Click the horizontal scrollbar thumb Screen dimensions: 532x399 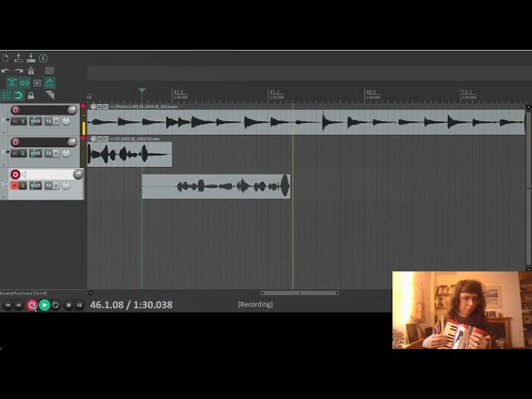[x=299, y=293]
